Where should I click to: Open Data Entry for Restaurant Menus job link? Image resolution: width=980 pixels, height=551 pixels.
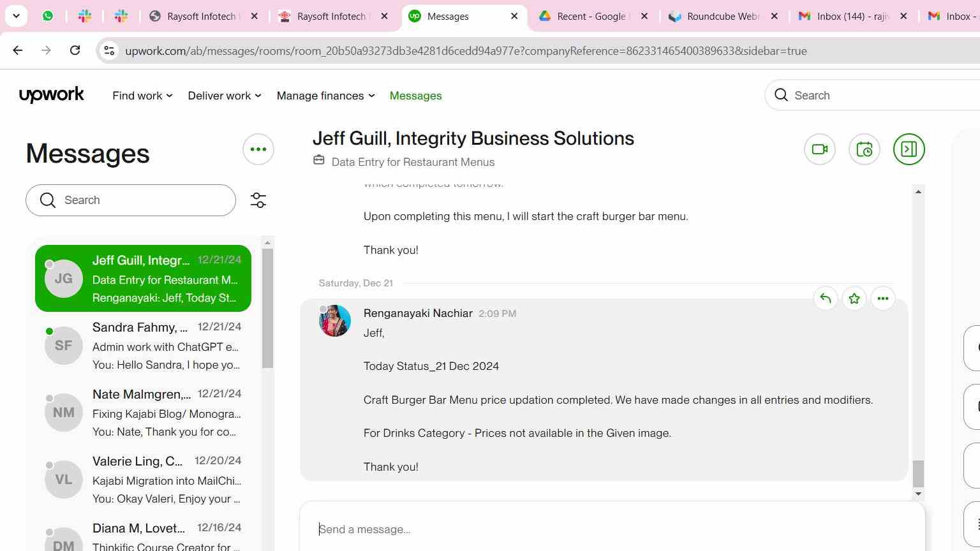[x=413, y=162]
